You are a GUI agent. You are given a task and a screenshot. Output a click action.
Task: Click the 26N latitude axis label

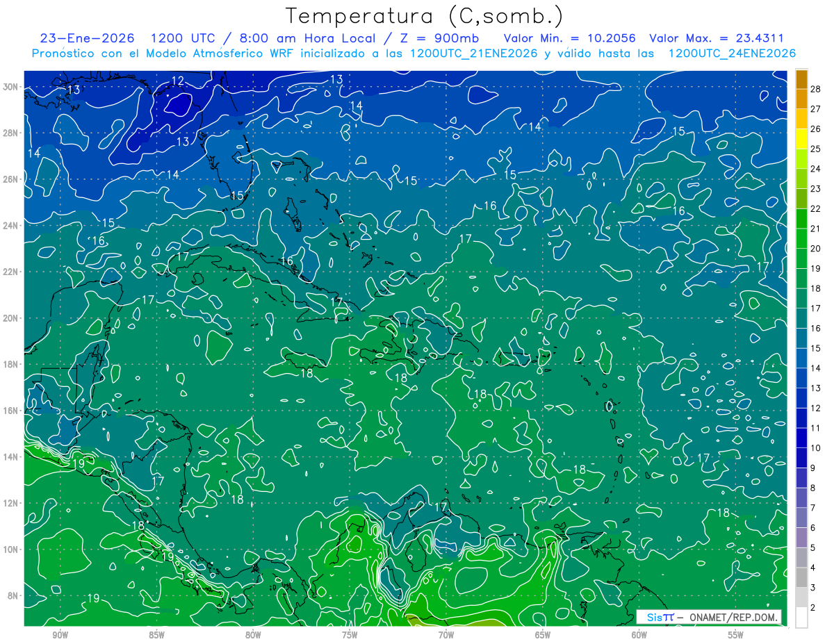[11, 179]
